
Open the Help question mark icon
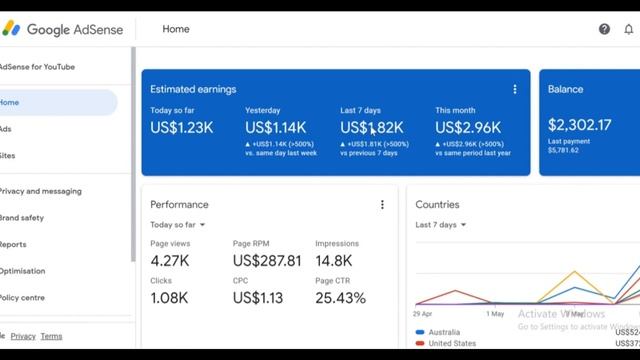coord(604,29)
